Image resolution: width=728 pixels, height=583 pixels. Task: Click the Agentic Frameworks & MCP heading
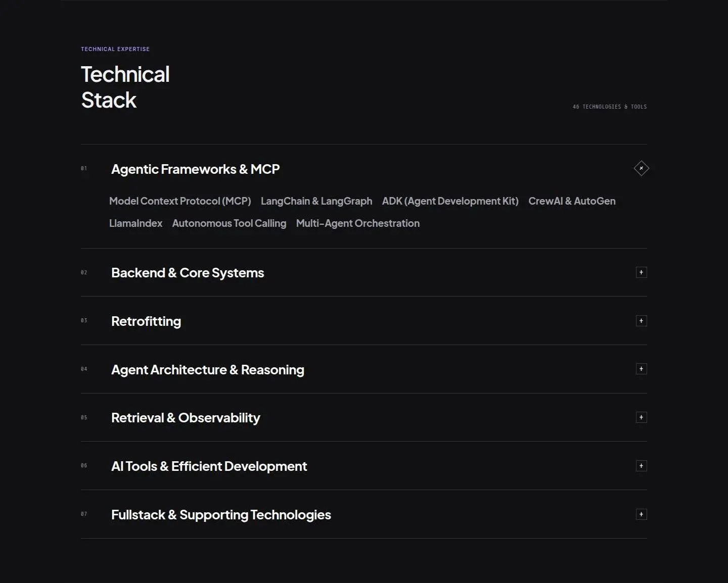[x=195, y=169]
